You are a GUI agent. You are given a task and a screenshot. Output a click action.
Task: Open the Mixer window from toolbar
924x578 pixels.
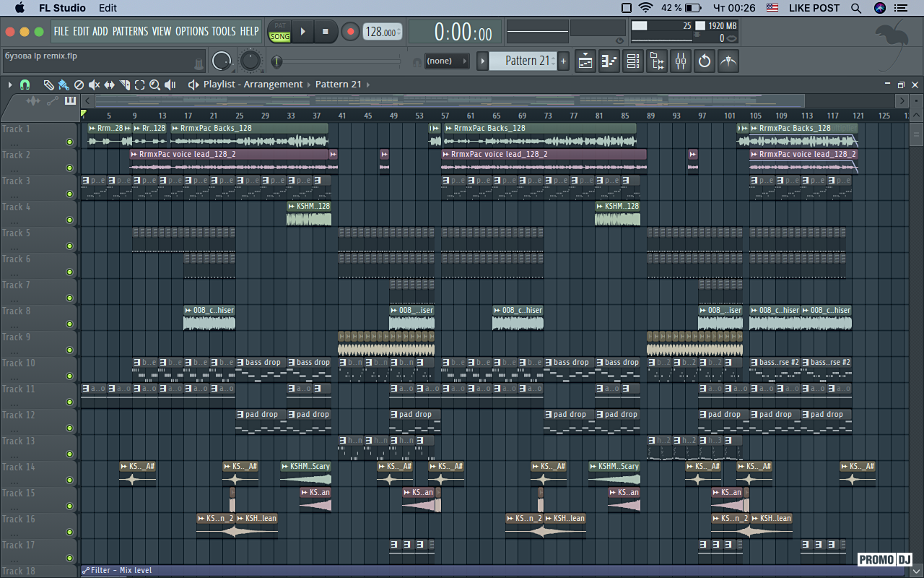[x=681, y=61]
